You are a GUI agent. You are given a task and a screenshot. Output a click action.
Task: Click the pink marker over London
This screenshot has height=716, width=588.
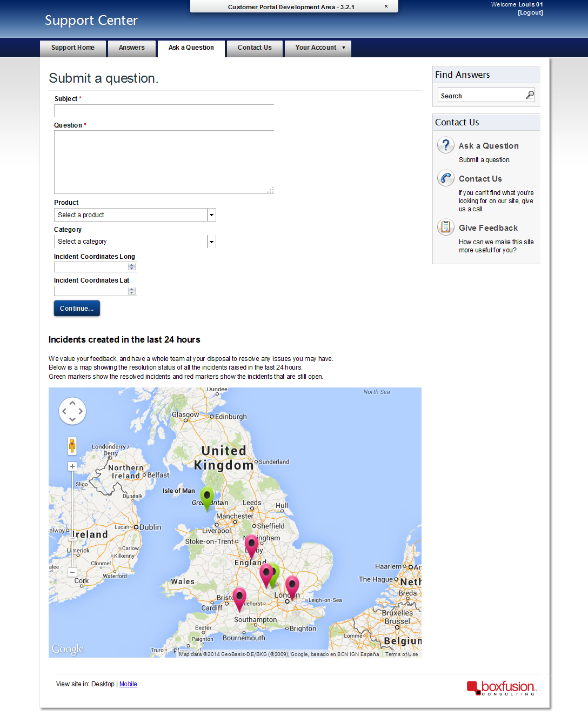click(292, 587)
